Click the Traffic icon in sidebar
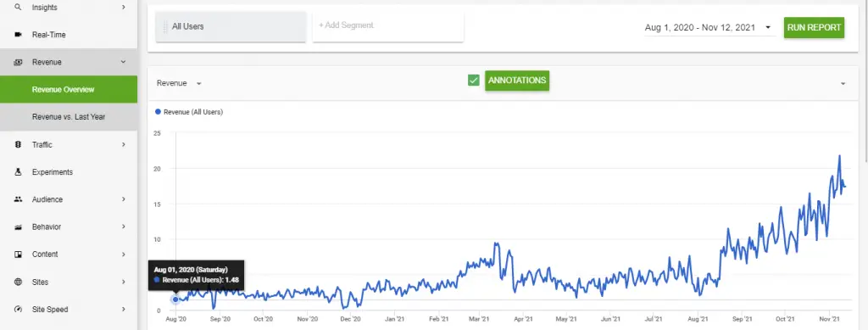 point(18,144)
